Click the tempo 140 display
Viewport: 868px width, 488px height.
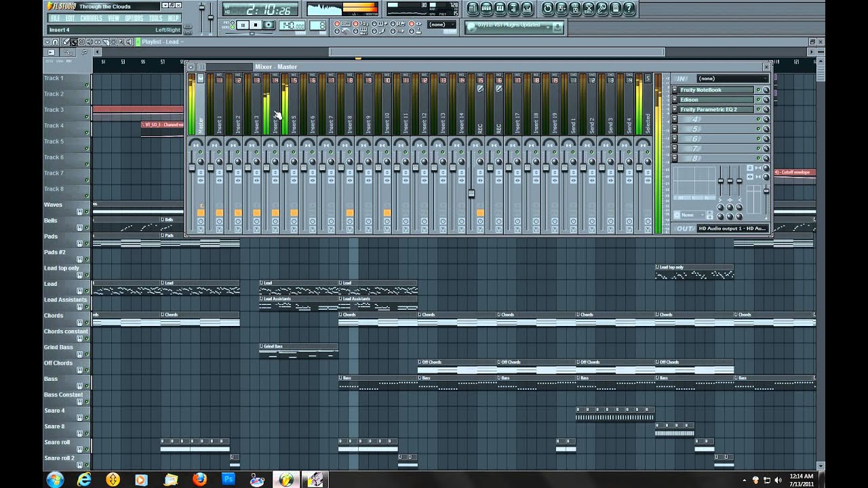[x=292, y=25]
